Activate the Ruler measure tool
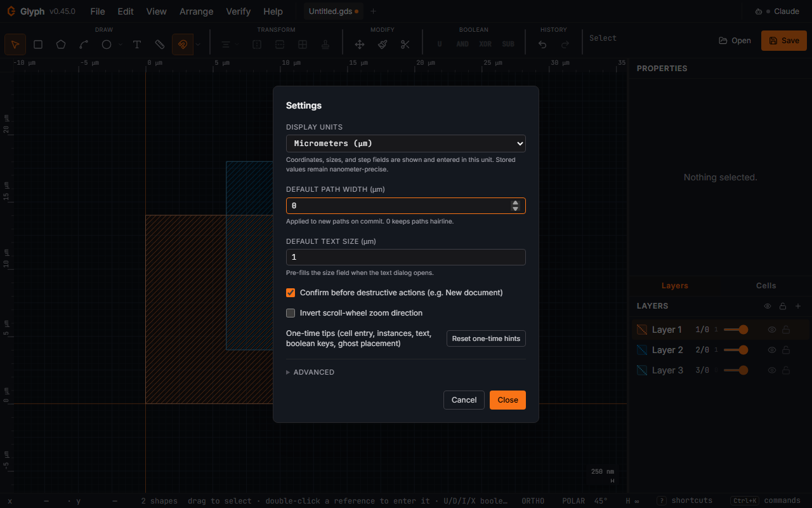This screenshot has width=812, height=508. click(x=160, y=44)
